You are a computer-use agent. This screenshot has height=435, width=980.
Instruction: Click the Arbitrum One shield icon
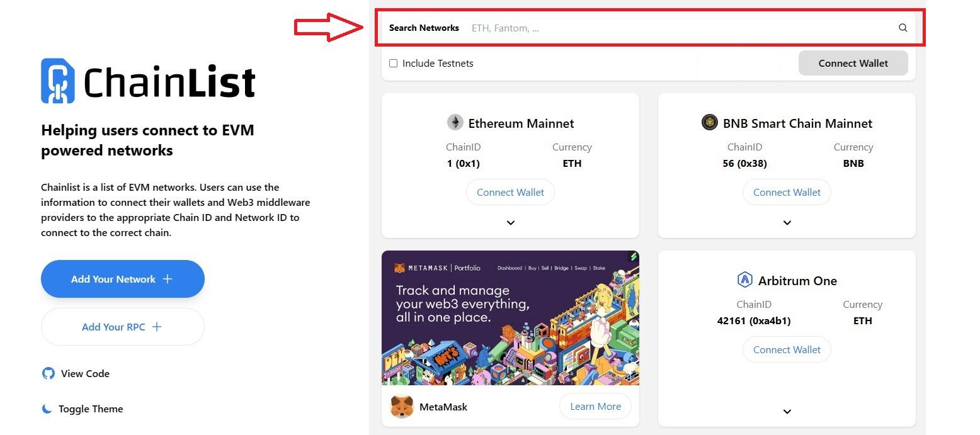coord(745,280)
